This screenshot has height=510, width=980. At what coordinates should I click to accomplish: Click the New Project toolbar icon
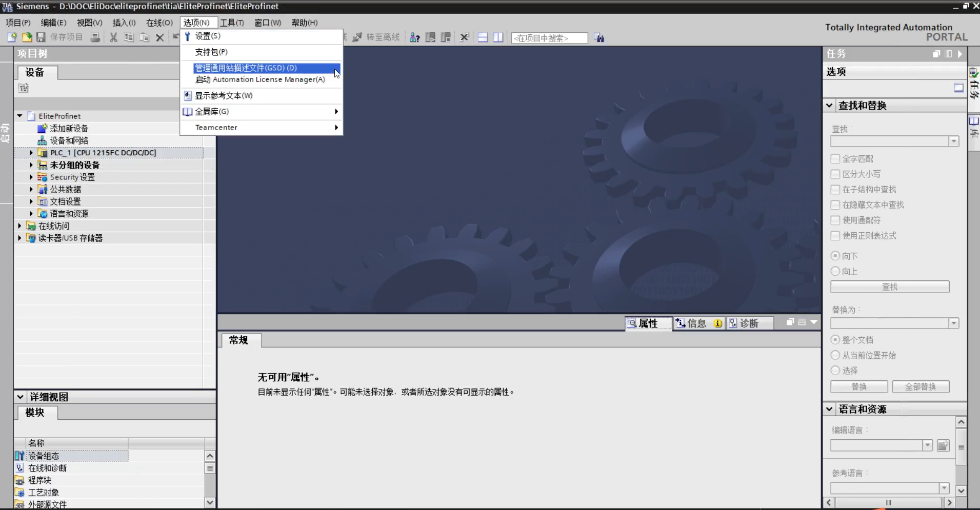click(12, 37)
